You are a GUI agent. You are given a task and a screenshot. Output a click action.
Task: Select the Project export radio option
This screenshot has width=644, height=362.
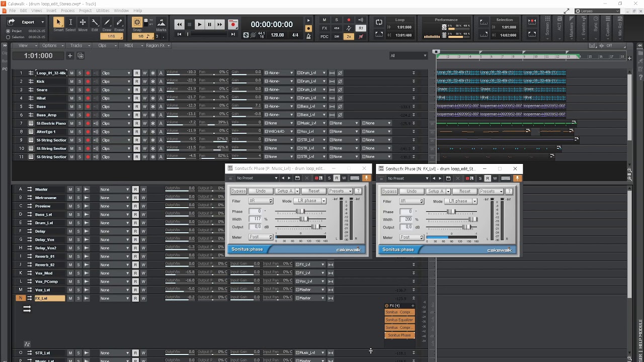tap(8, 31)
